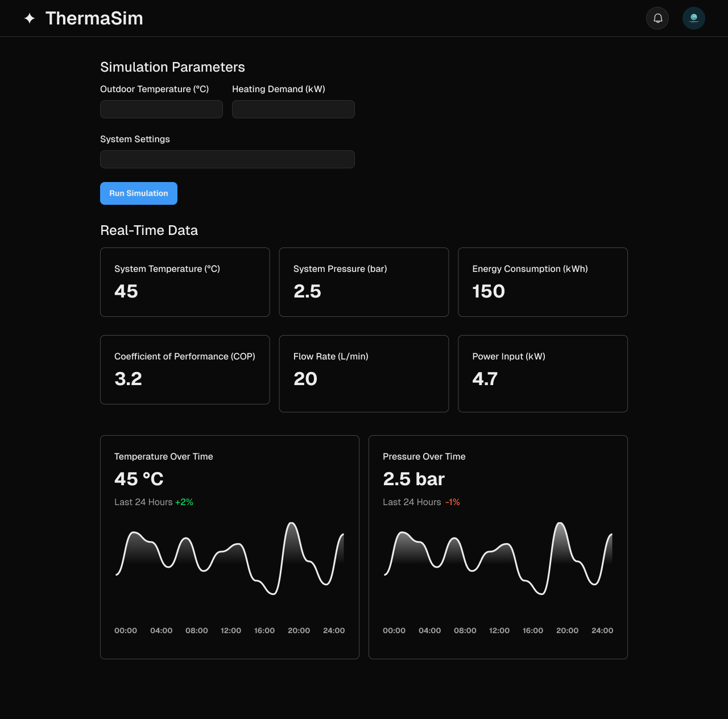The image size is (728, 719).
Task: Click the pressure chart line graph
Action: tap(498, 559)
